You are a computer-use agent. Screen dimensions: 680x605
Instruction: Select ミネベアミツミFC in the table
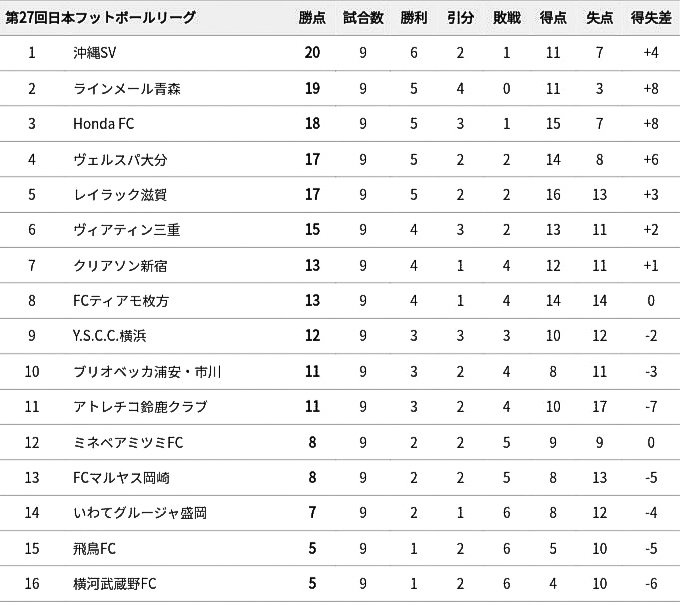tap(128, 442)
